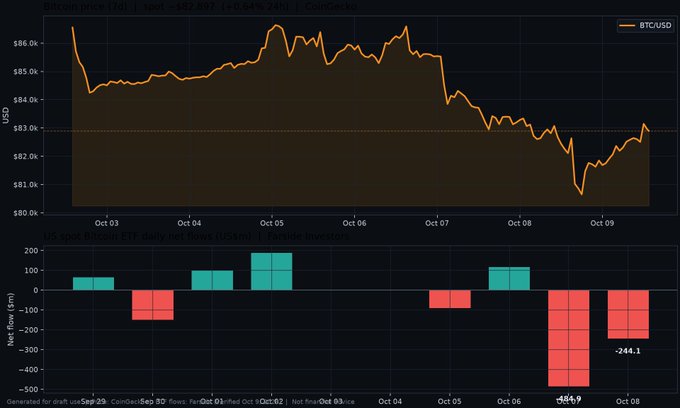Click the red Sep 30 outflow bar
The height and width of the screenshot is (408, 680).
click(x=153, y=305)
